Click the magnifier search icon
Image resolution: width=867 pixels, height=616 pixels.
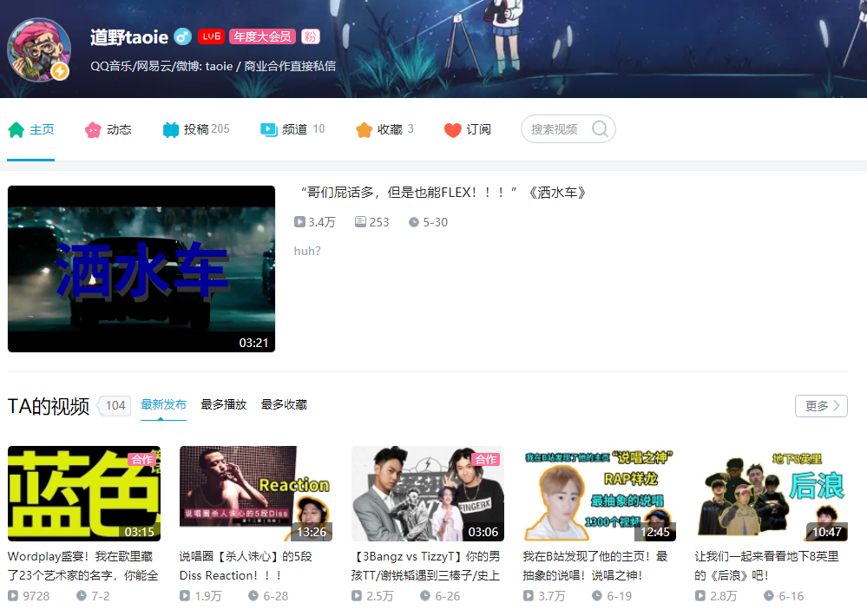pyautogui.click(x=600, y=129)
